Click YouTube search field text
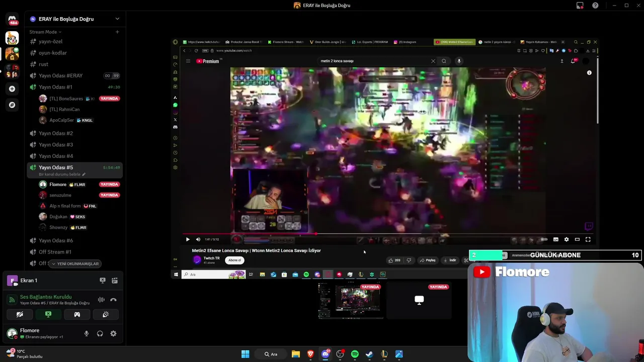Screen dimensions: 644x362 tap(337, 61)
